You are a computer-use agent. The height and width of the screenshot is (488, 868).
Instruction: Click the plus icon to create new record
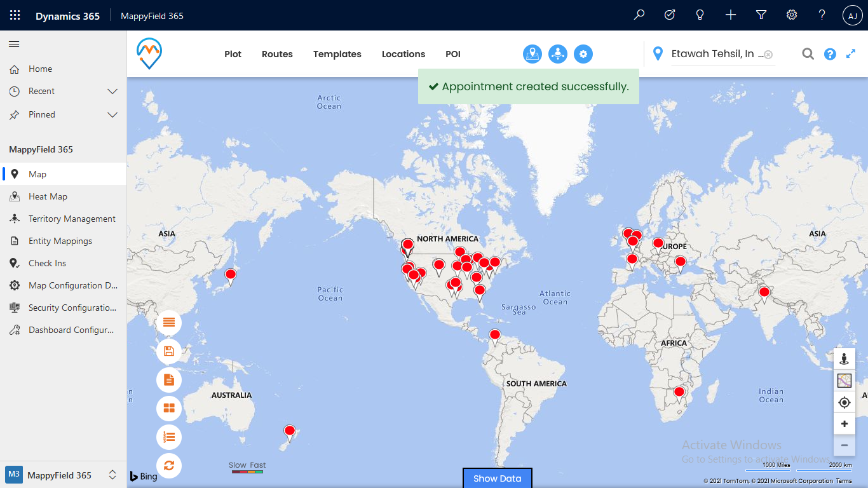tap(731, 15)
